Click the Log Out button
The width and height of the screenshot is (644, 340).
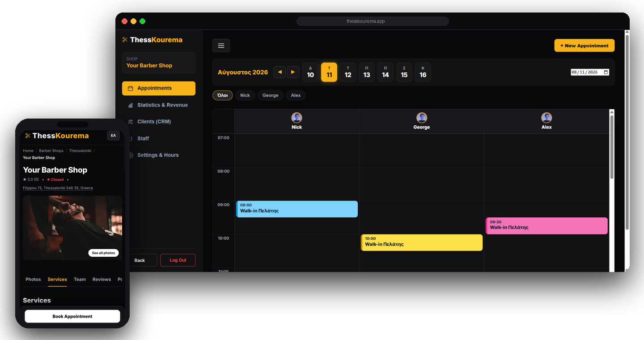[x=178, y=260]
